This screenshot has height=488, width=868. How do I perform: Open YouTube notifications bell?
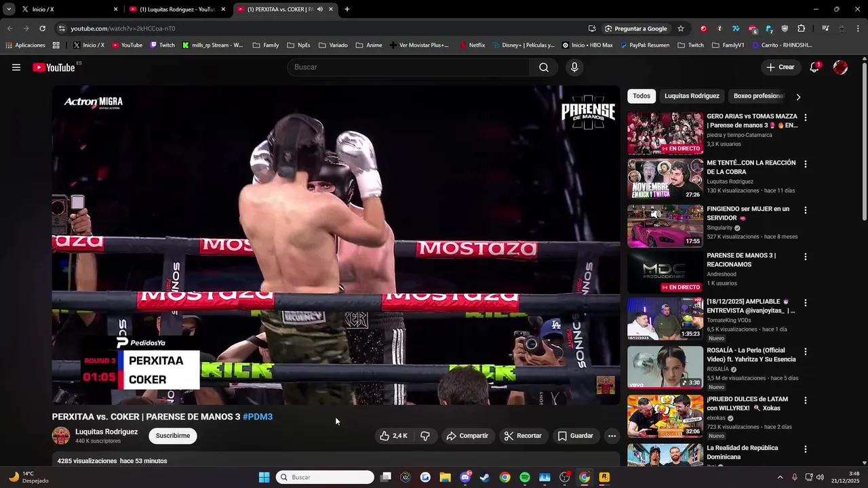[814, 67]
